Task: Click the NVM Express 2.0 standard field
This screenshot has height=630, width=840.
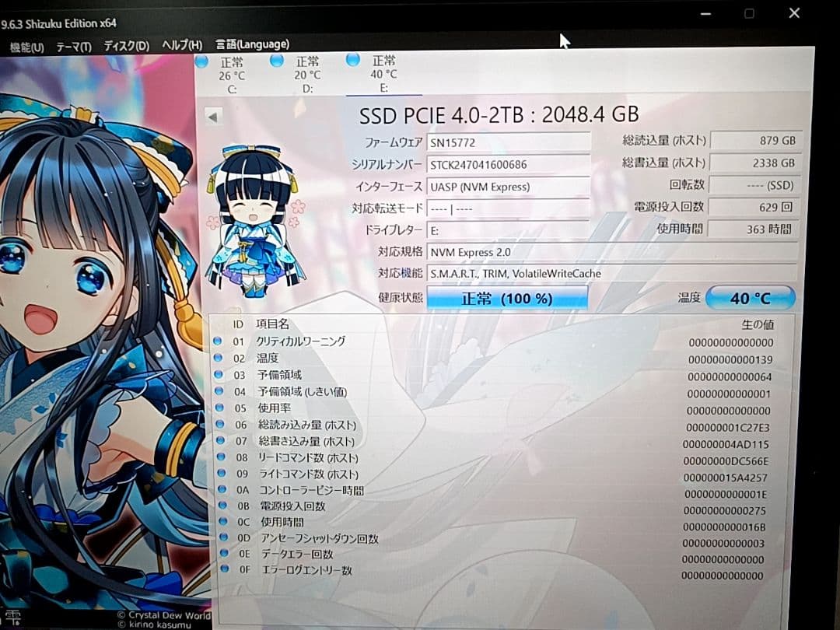Action: (612, 252)
